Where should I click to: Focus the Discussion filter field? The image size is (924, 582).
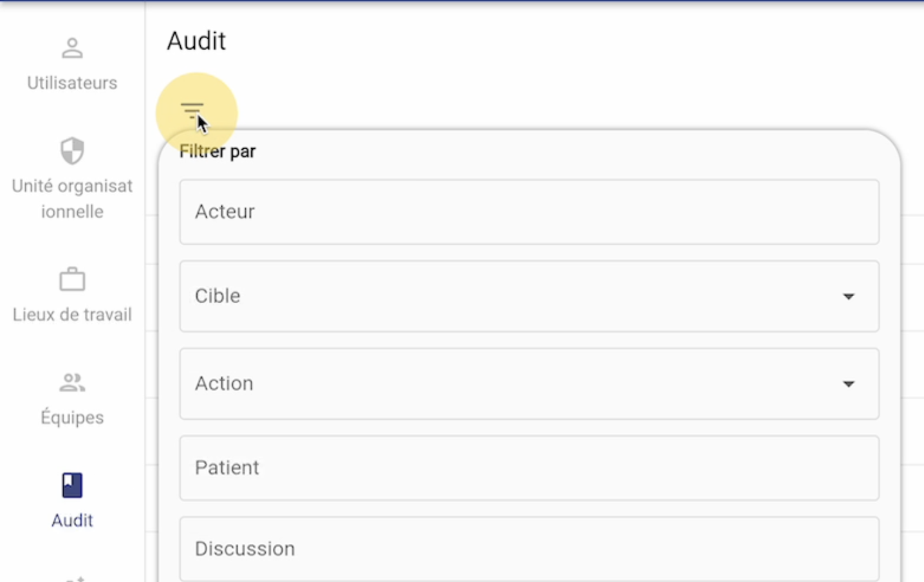click(x=529, y=549)
